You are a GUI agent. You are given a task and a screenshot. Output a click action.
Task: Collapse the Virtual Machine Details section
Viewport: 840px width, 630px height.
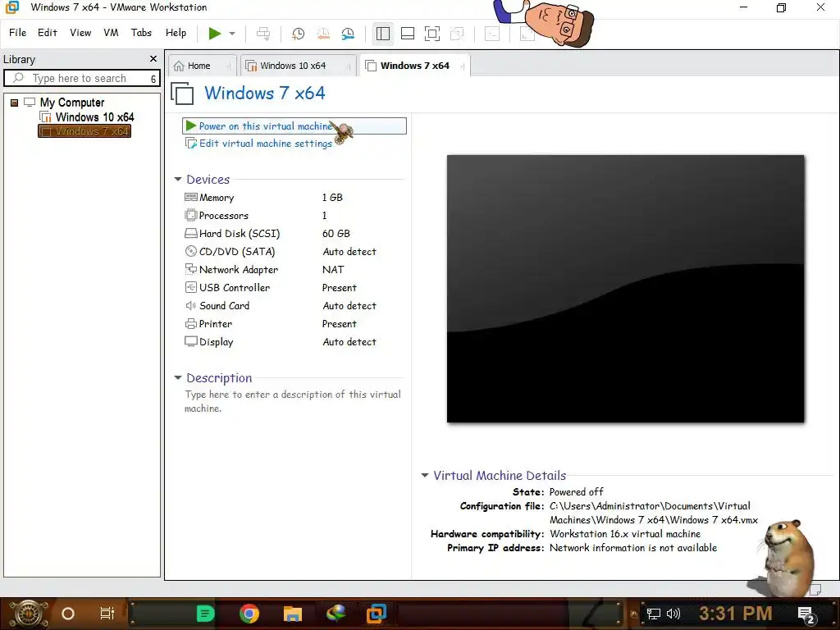[425, 475]
